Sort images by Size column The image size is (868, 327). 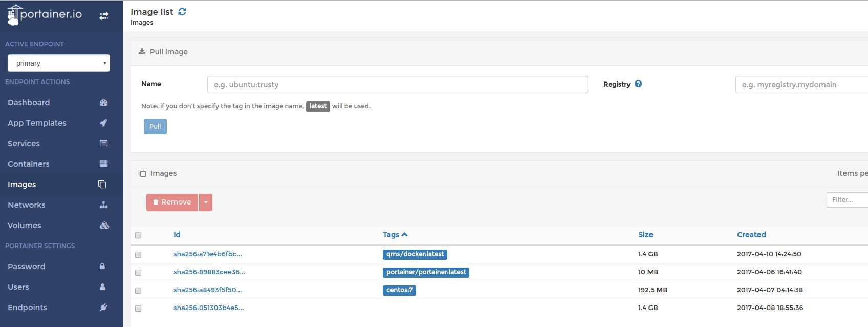(645, 235)
